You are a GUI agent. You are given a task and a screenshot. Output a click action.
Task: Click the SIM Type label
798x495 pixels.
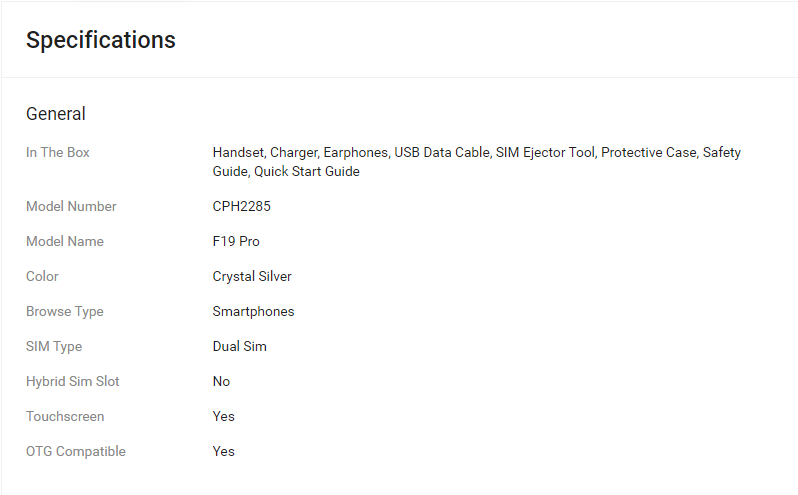pos(54,346)
